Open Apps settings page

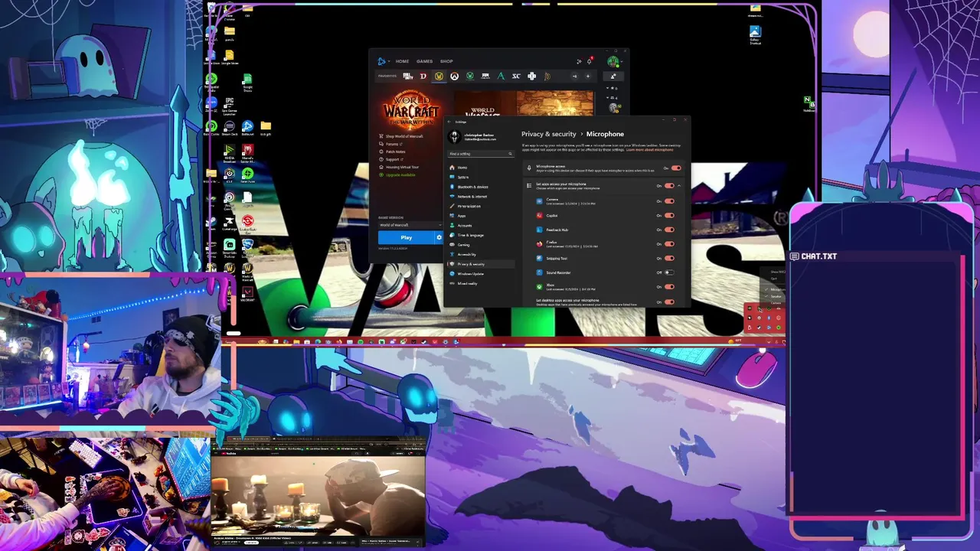481,216
